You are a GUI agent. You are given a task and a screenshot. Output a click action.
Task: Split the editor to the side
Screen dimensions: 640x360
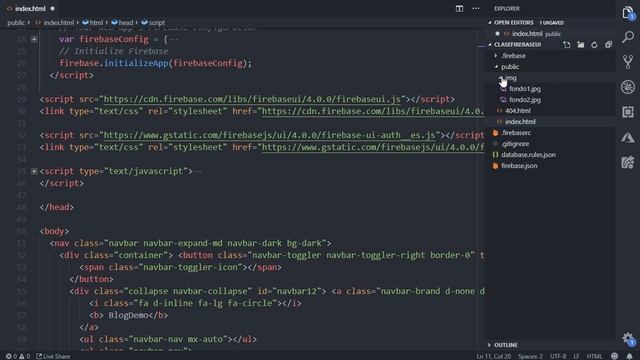coord(459,9)
